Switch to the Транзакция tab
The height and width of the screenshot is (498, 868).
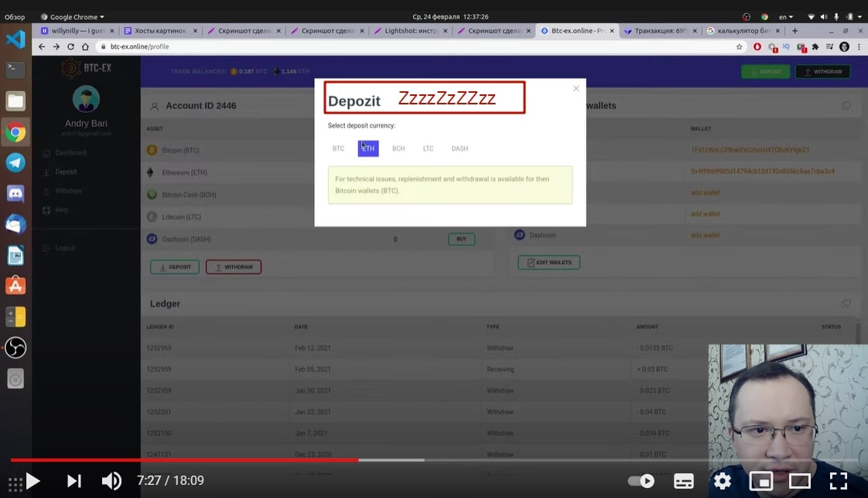pyautogui.click(x=660, y=31)
